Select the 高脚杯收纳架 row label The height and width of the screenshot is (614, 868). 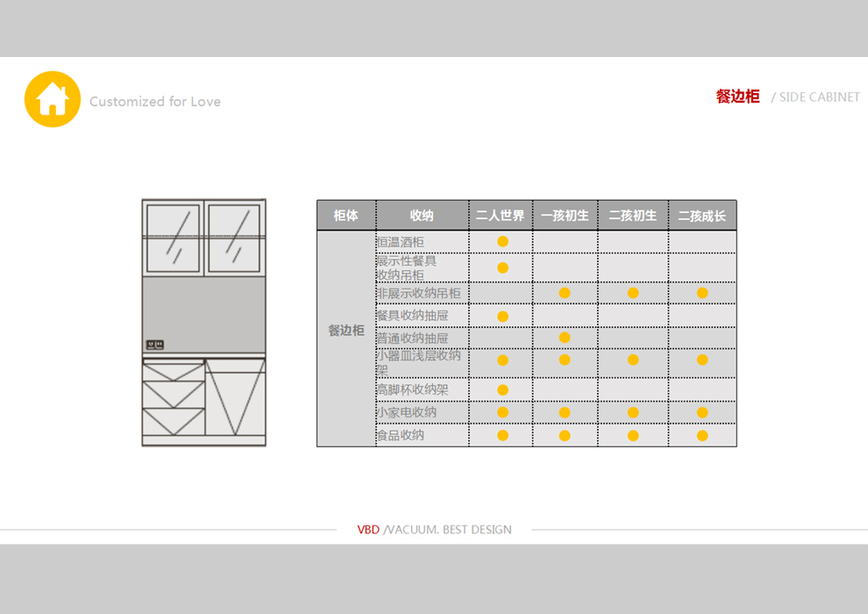pos(412,389)
